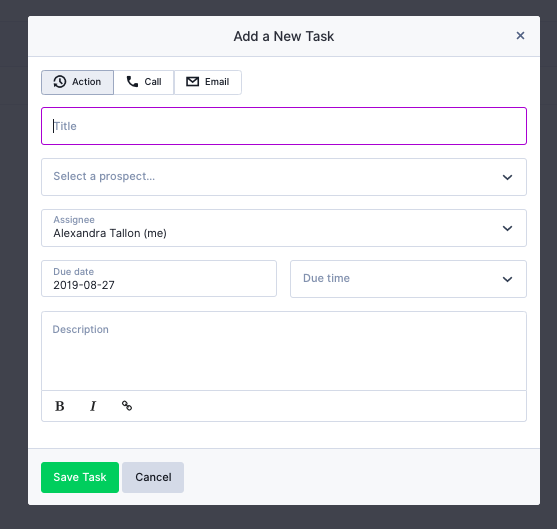
Task: Click the green Save Task button
Action: click(x=80, y=477)
